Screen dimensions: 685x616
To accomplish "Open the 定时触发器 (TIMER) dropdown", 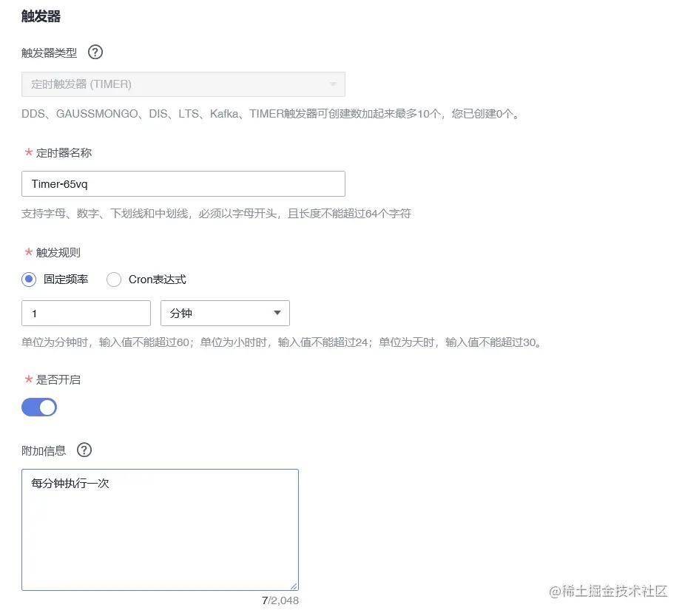I will 183,84.
